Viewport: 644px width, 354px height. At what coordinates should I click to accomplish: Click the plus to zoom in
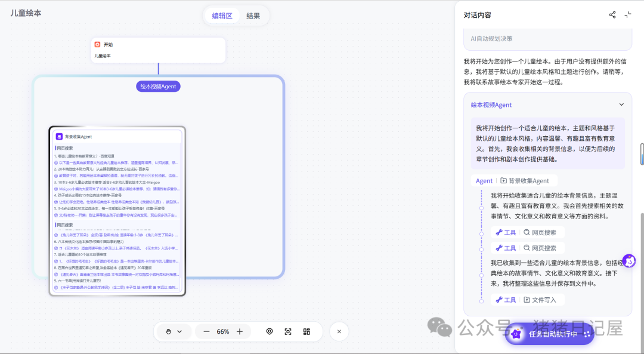point(240,331)
